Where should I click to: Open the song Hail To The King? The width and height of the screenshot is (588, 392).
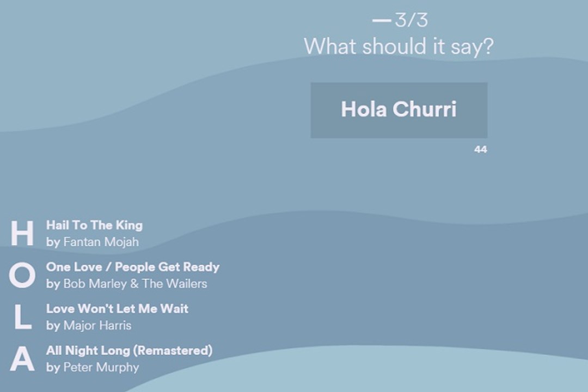[x=95, y=225]
